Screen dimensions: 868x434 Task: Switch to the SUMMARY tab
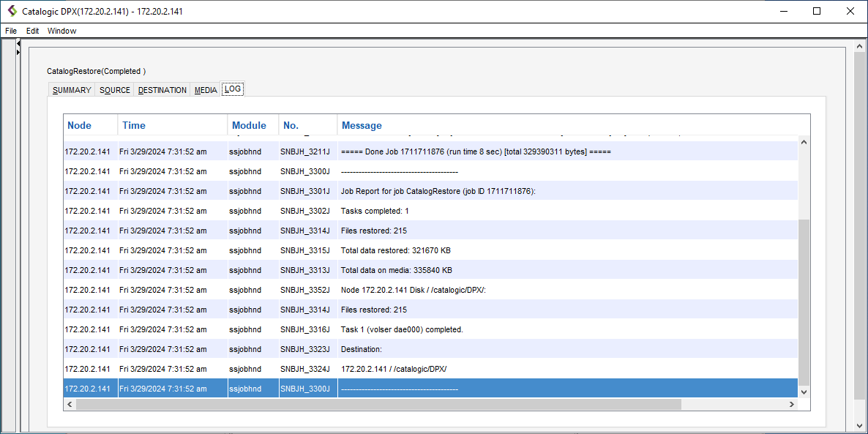click(72, 90)
